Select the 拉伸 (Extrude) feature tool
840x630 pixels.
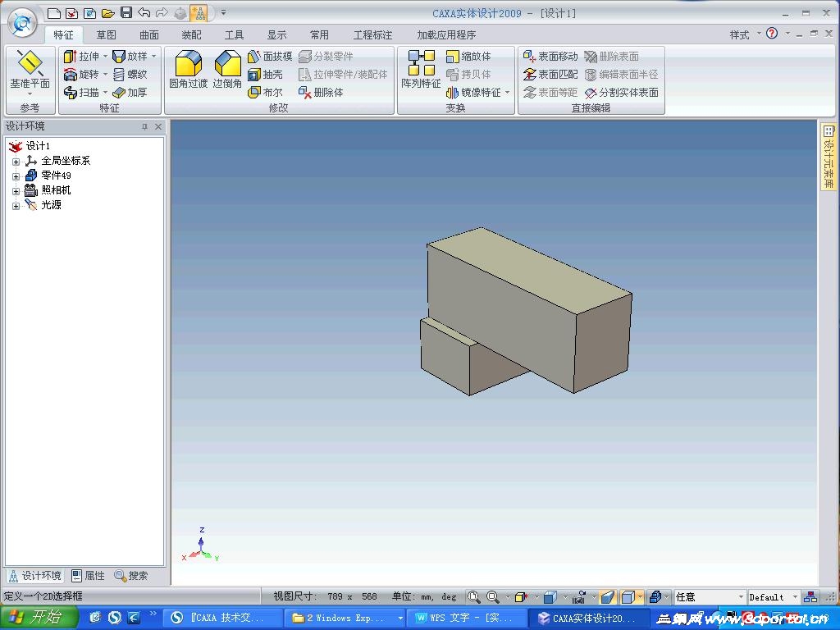[86, 56]
